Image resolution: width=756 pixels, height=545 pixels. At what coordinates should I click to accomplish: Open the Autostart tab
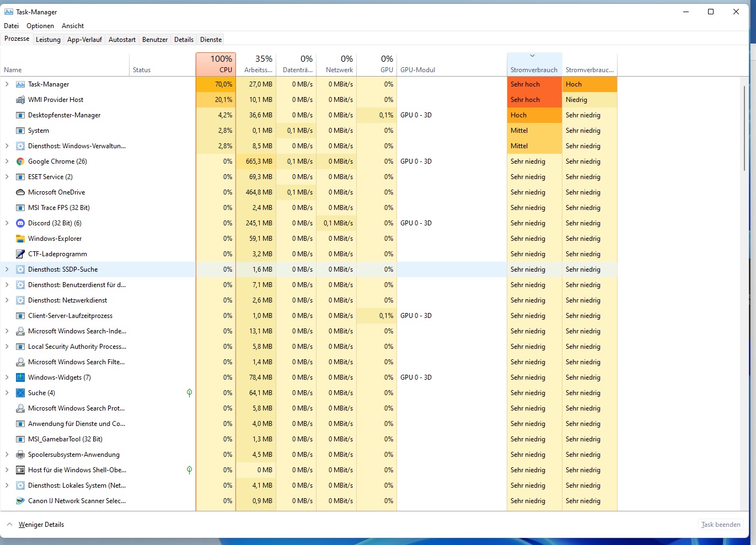click(x=122, y=39)
